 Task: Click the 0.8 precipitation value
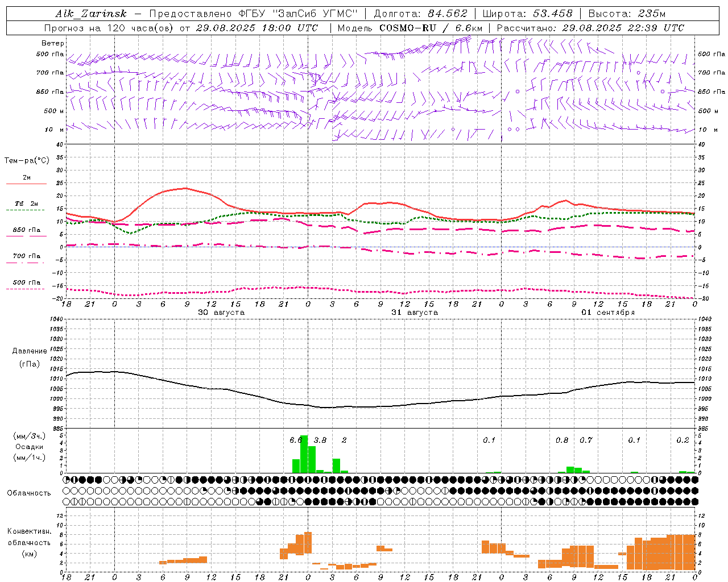562,440
